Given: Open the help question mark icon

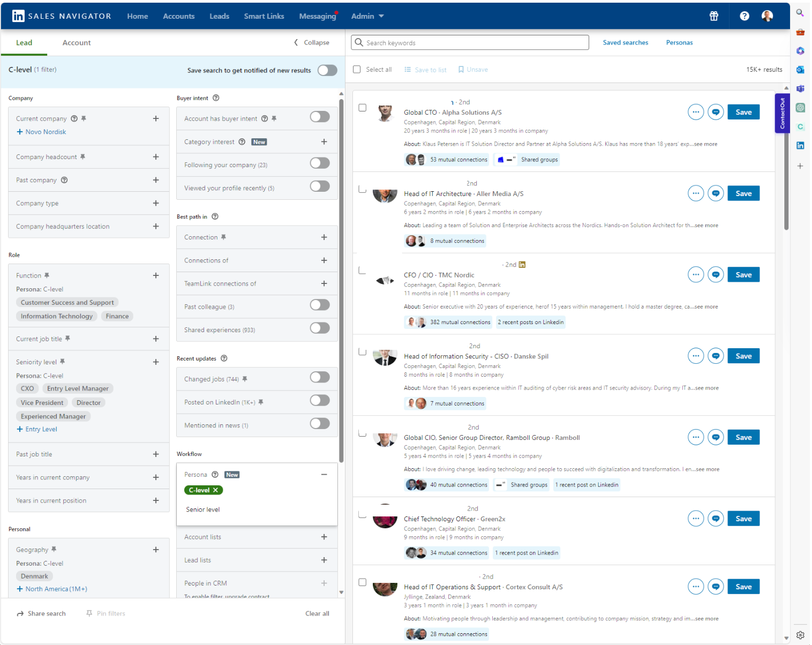Looking at the screenshot, I should tap(745, 16).
